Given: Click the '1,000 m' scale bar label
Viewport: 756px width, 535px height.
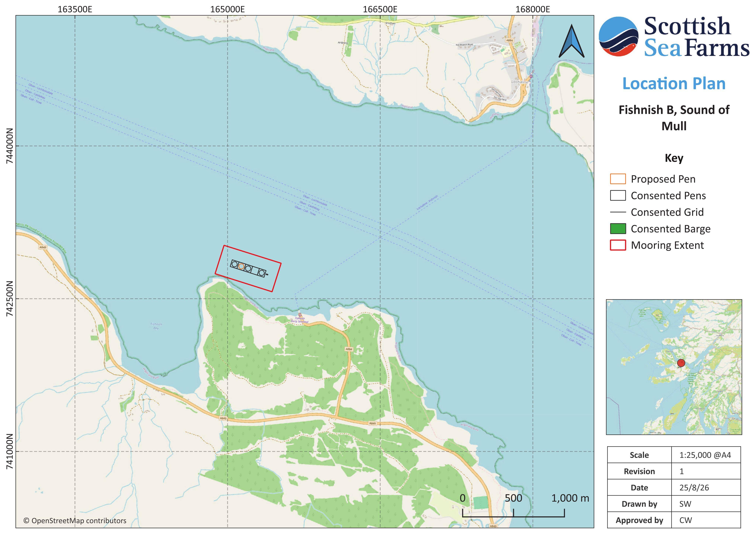Looking at the screenshot, I should click(570, 498).
